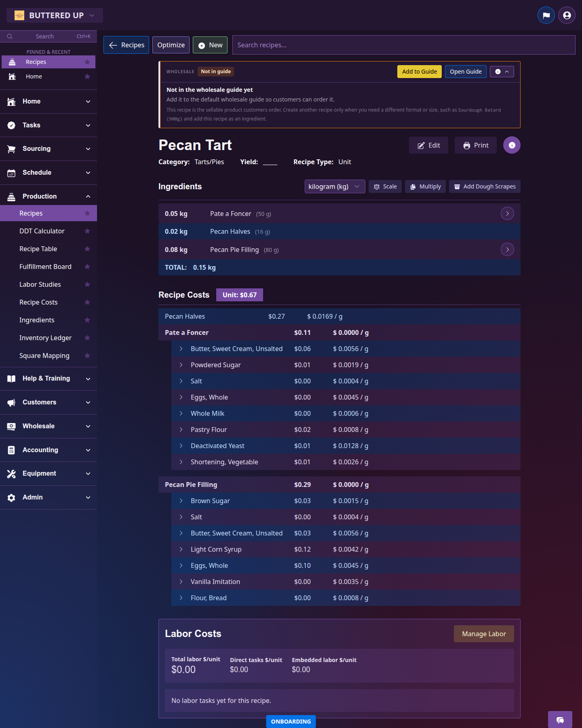
Task: Expand the Light Corn Syrup cost row
Action: (181, 549)
